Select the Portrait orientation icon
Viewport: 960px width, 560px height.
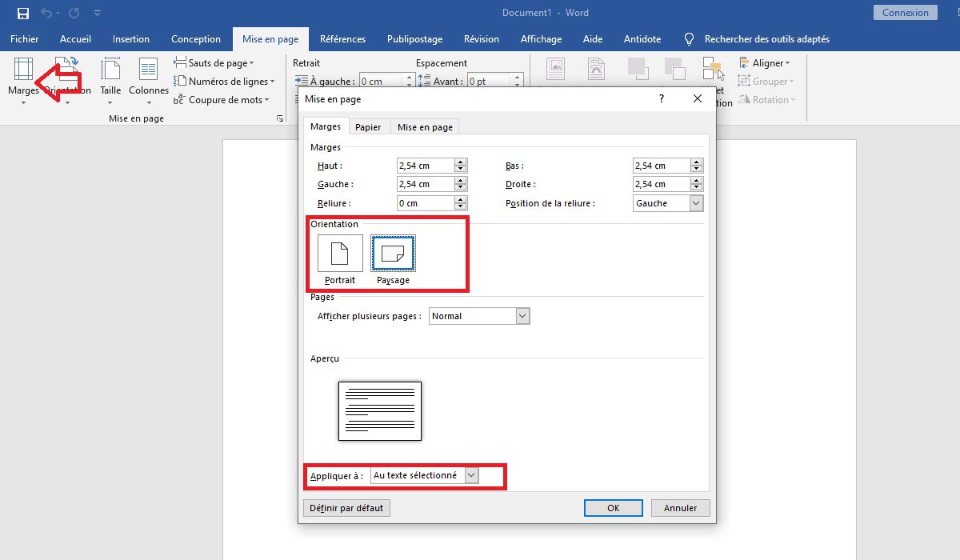point(340,254)
